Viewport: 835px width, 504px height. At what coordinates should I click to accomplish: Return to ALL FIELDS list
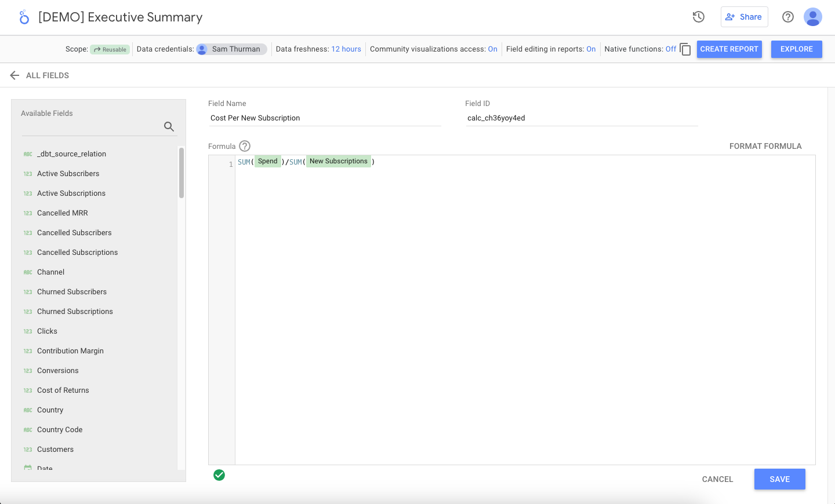(48, 75)
